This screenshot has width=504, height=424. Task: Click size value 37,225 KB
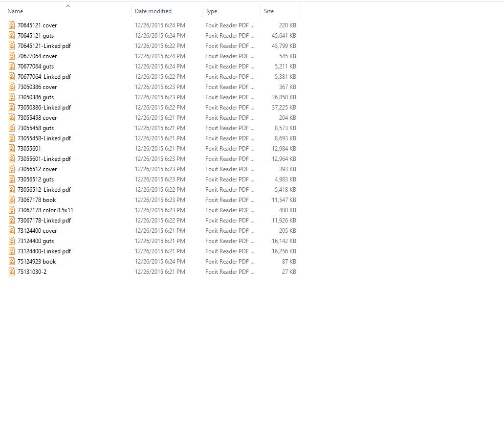click(x=284, y=108)
